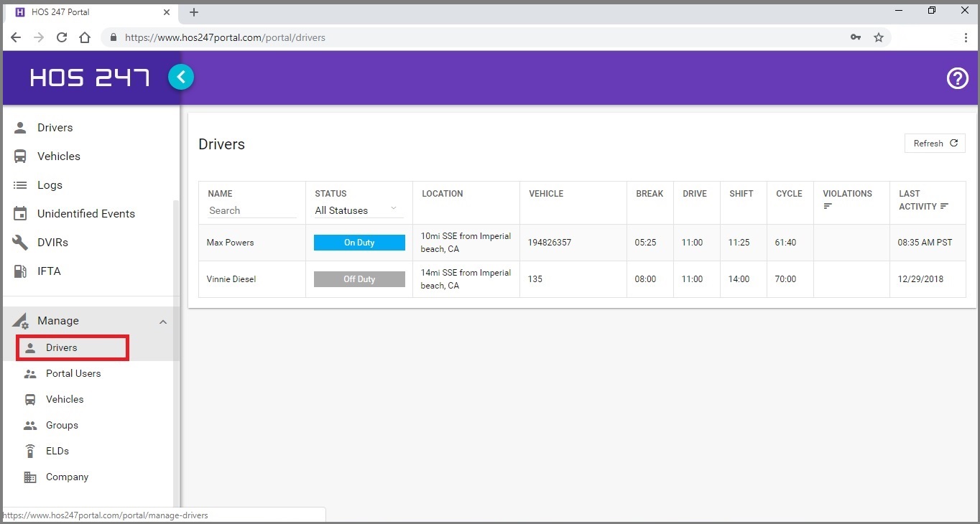Click the Portal Users people icon
This screenshot has width=980, height=524.
tap(30, 374)
